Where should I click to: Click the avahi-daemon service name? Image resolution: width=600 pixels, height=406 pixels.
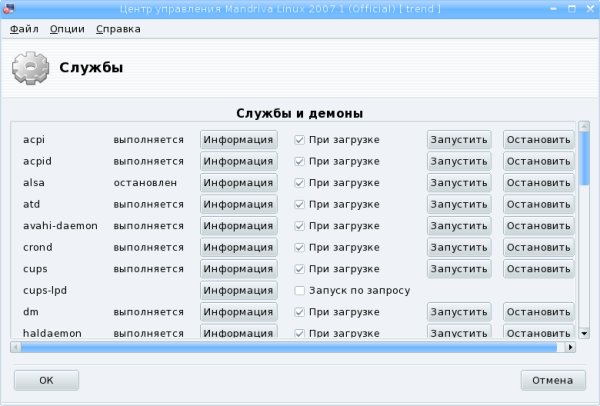60,226
